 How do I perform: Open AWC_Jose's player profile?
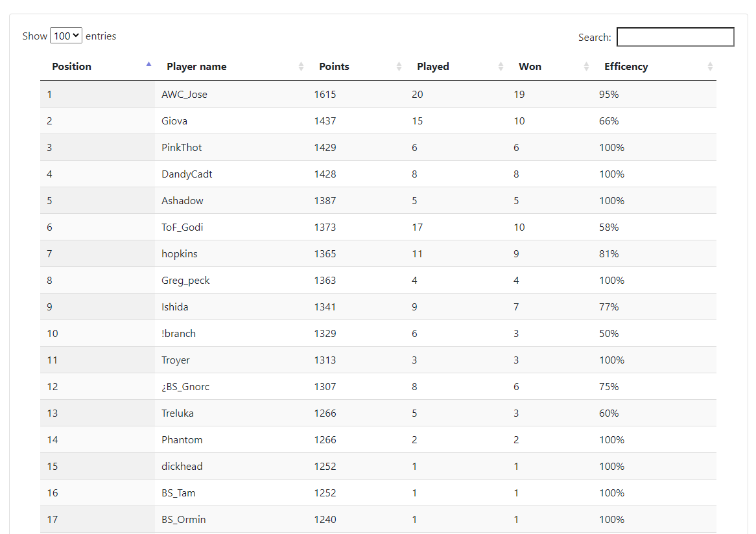[x=184, y=94]
